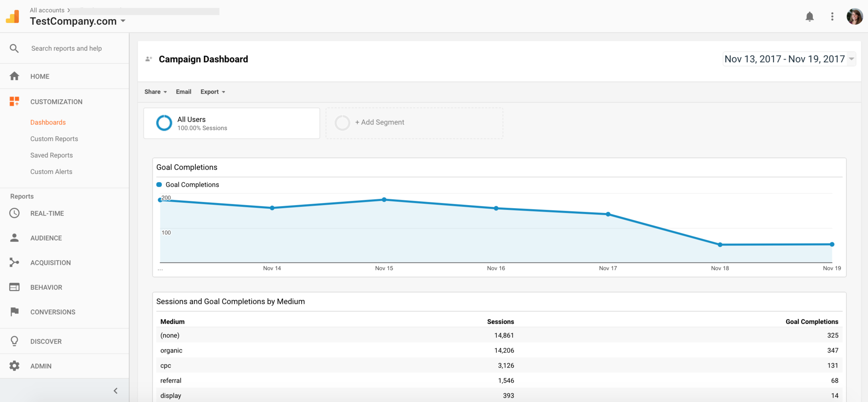Image resolution: width=868 pixels, height=402 pixels.
Task: Click the search reports and help field
Action: click(66, 49)
